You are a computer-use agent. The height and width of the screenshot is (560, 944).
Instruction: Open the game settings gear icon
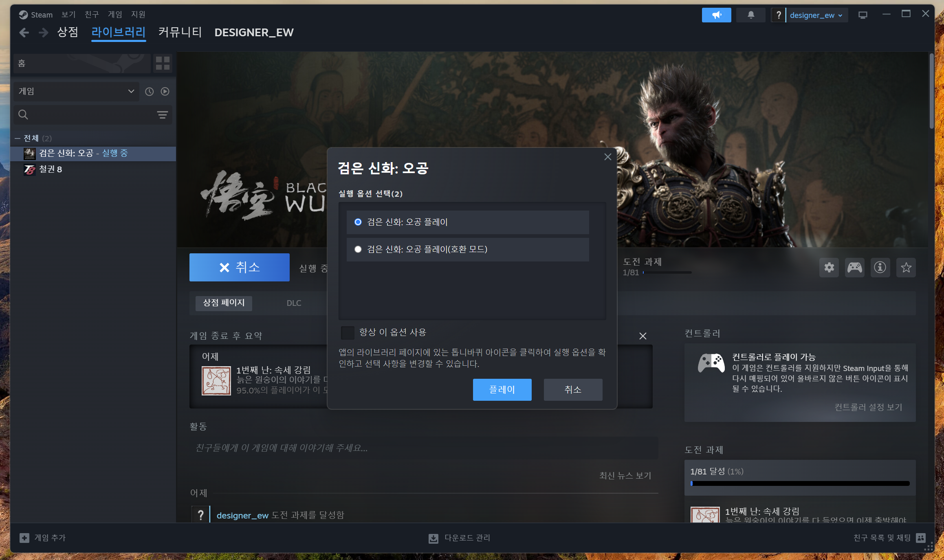829,268
